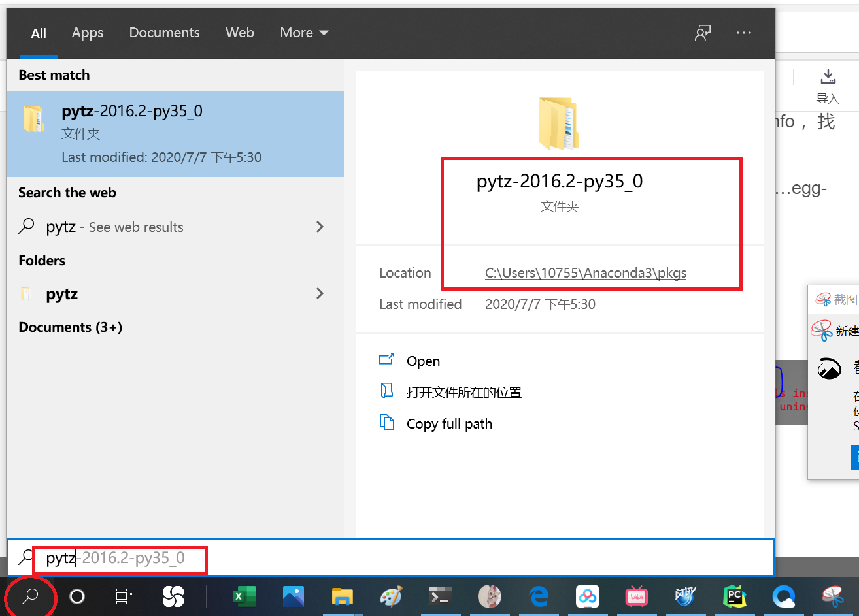Select the pytz-2016.2-py35_0 best match result
Image resolution: width=859 pixels, height=616 pixels.
[x=175, y=133]
